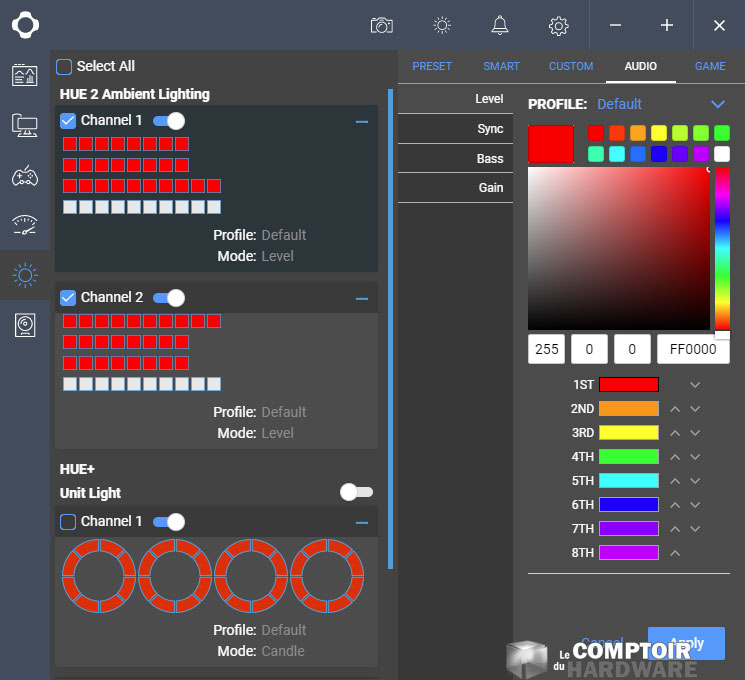Open the dashboard image icon in sidebar

click(25, 75)
